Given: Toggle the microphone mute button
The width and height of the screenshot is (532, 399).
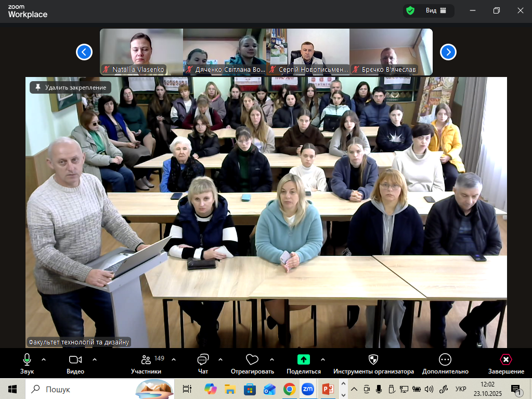Looking at the screenshot, I should 27,360.
